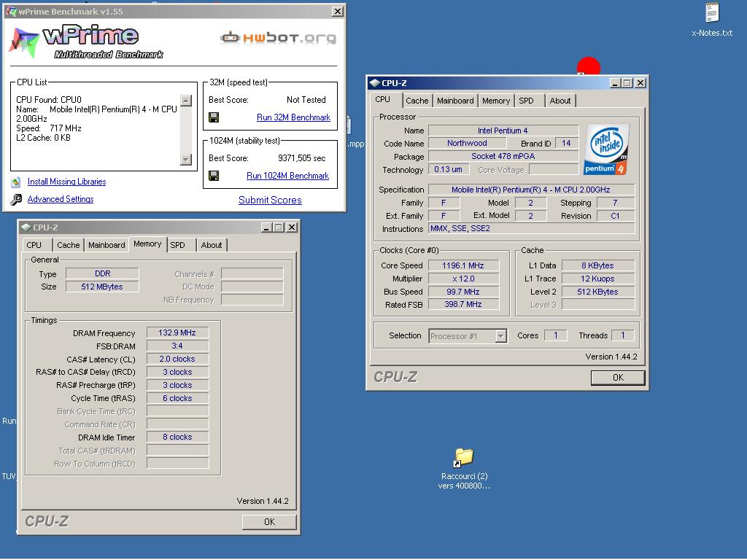Click the Revision C1 value
747x560 pixels.
pos(615,216)
